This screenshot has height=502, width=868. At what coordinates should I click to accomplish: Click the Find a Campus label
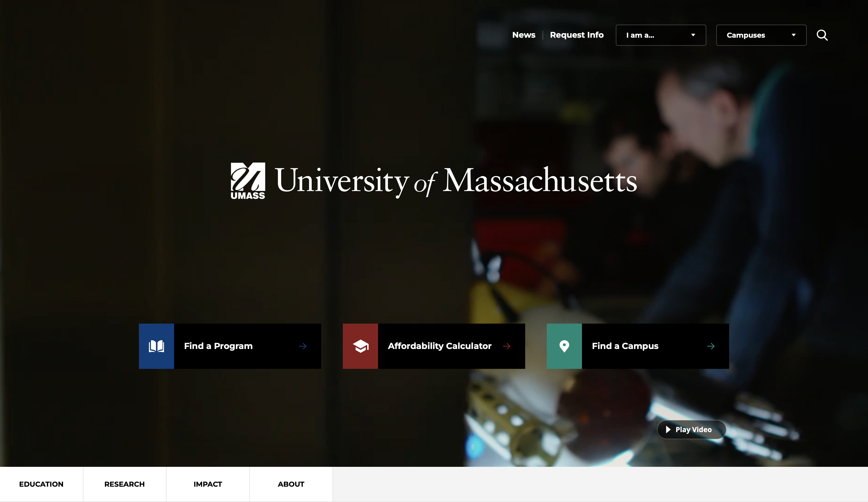pyautogui.click(x=625, y=346)
